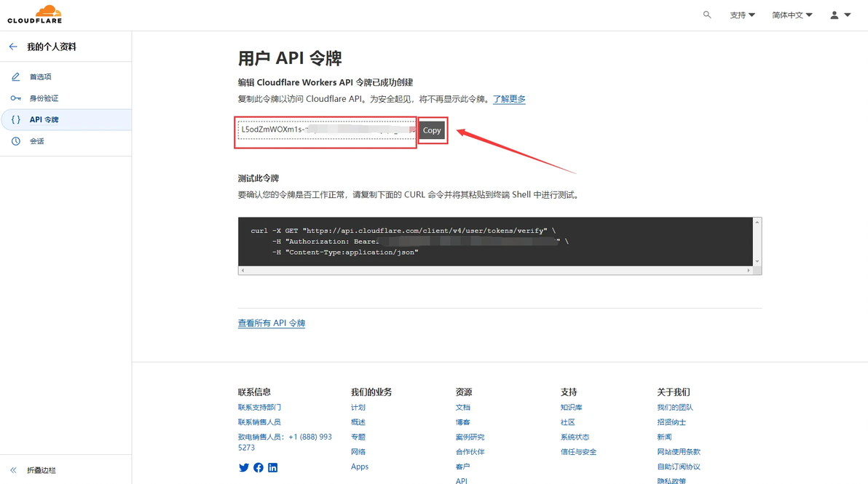Open the 简体中文 language dropdown
Image resolution: width=868 pixels, height=484 pixels.
pos(792,15)
